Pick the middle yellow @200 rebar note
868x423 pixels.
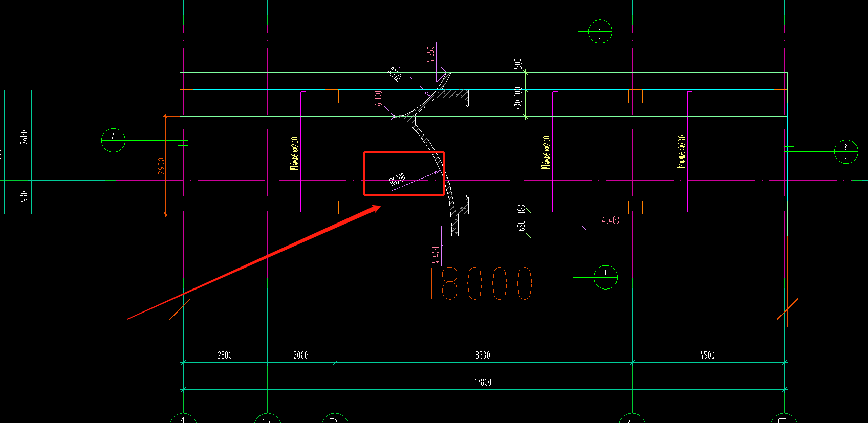coord(547,152)
